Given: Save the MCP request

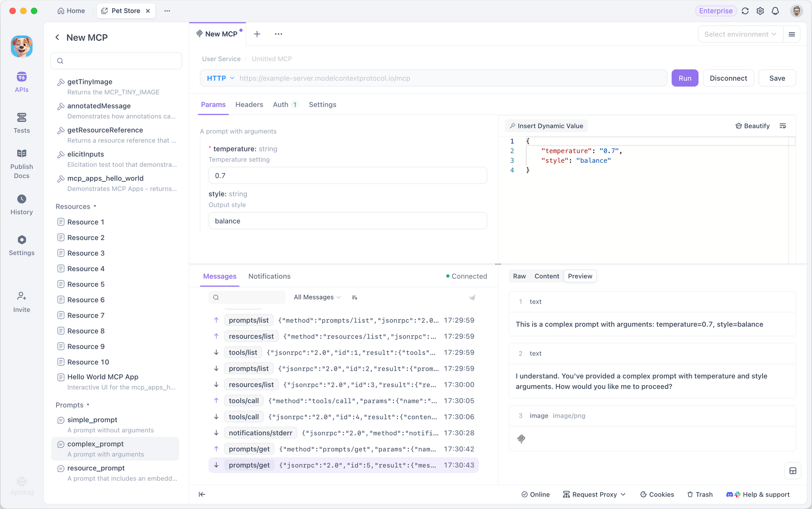Looking at the screenshot, I should point(777,78).
